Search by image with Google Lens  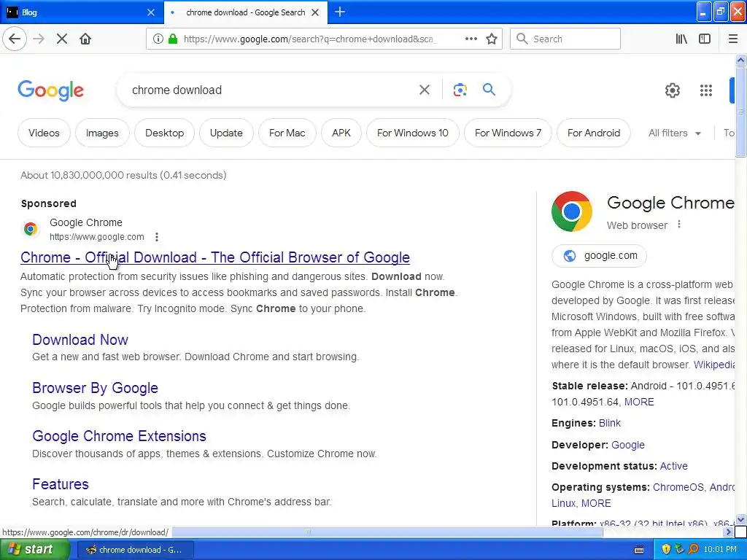click(x=460, y=90)
